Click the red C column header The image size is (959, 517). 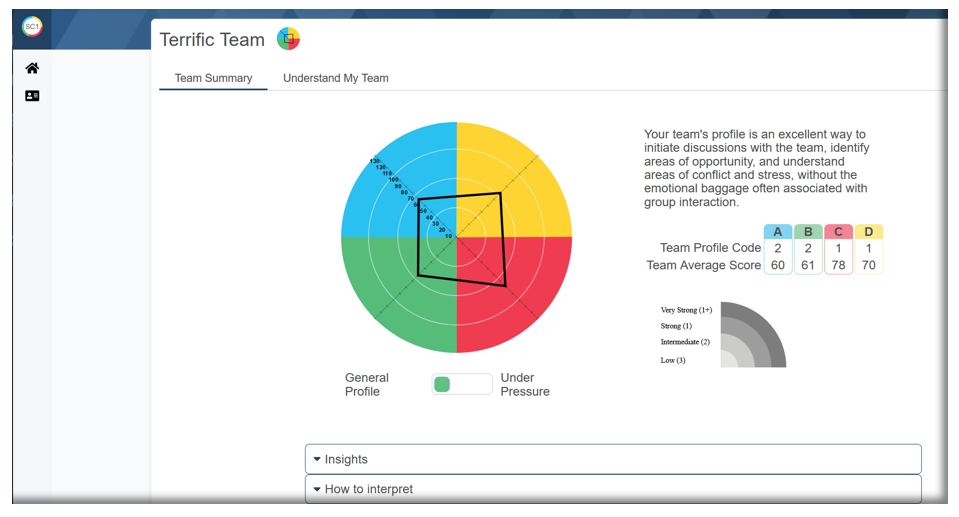click(x=839, y=232)
